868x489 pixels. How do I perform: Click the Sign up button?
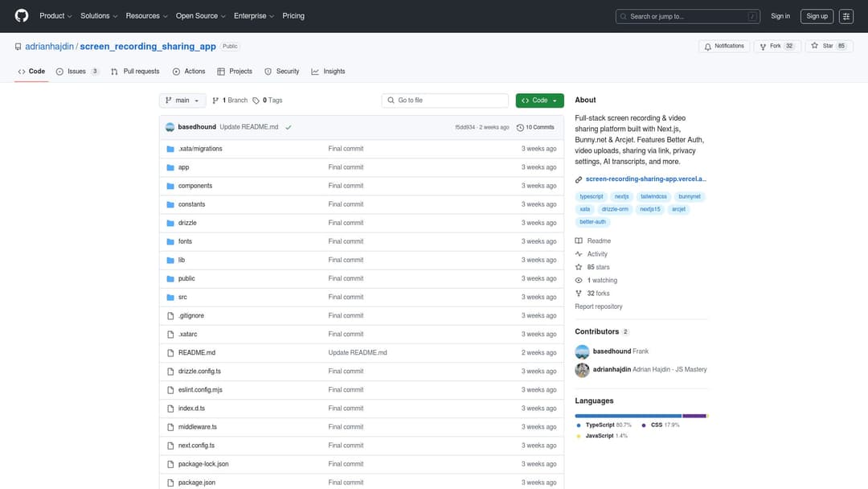817,16
